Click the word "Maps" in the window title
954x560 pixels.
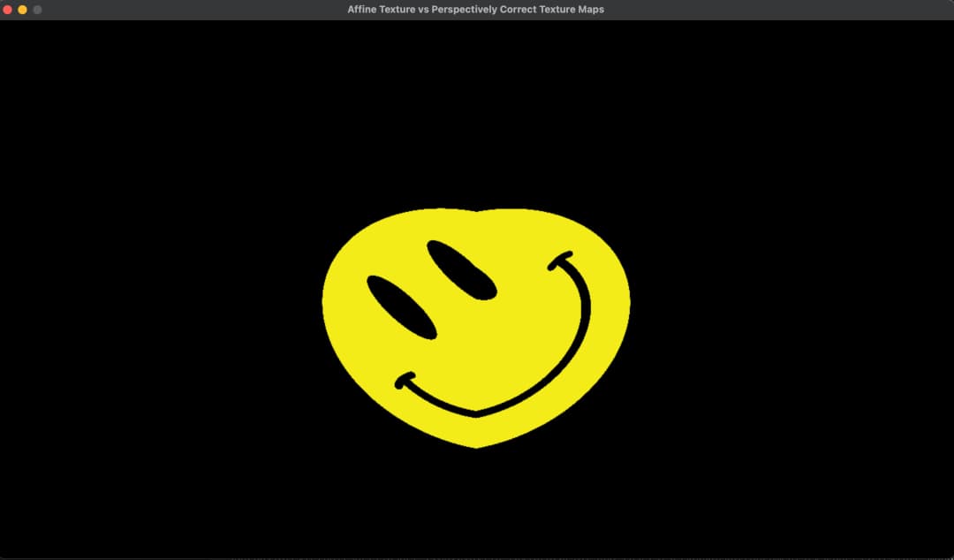(589, 10)
